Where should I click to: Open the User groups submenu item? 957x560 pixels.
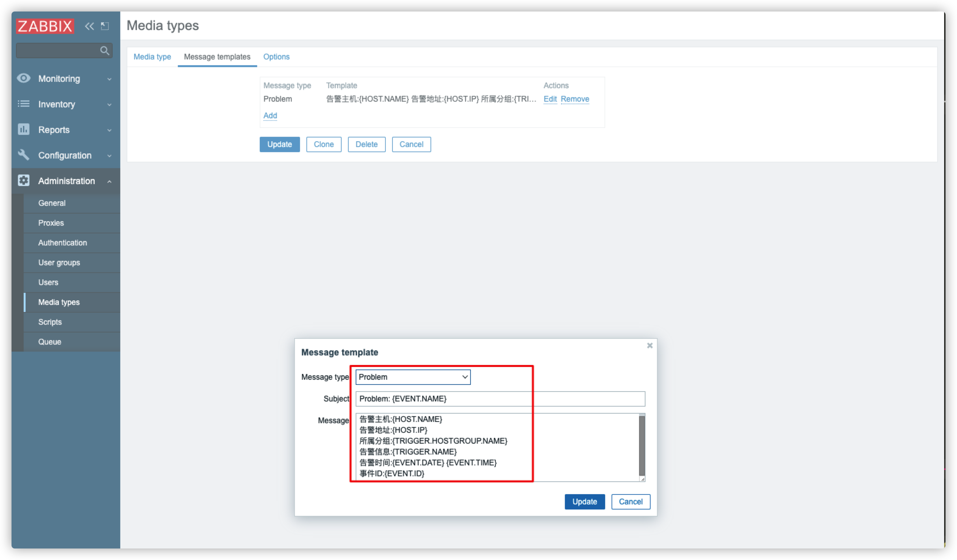72,262
